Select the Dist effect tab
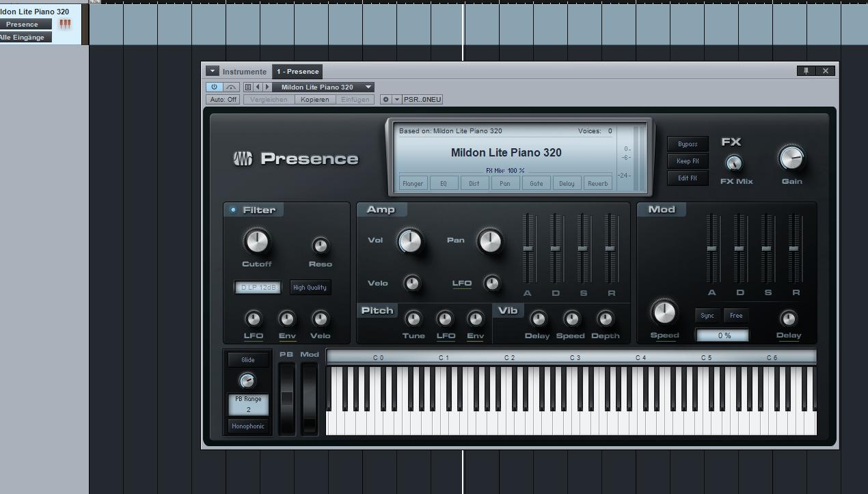 [474, 183]
